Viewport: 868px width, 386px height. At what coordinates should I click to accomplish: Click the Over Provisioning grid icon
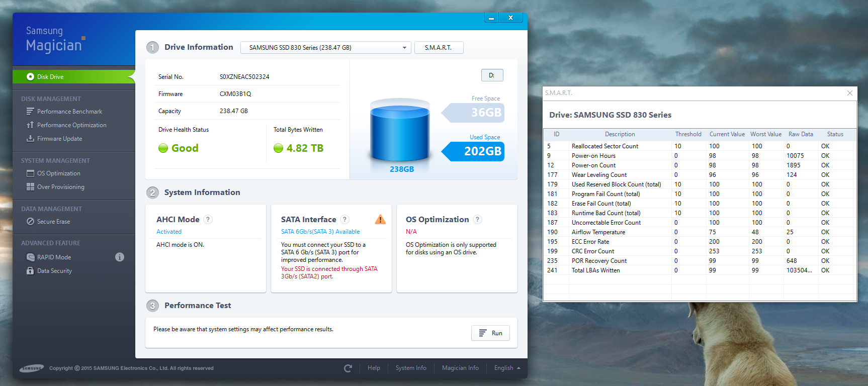point(30,187)
